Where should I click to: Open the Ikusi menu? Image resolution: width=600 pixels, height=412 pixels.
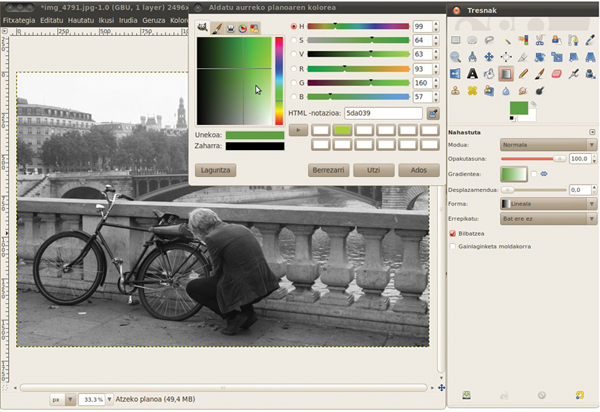point(106,20)
